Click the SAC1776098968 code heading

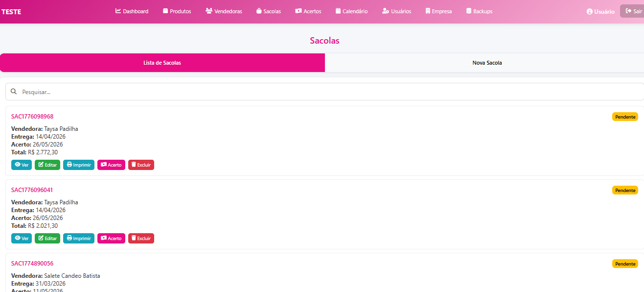tap(32, 117)
